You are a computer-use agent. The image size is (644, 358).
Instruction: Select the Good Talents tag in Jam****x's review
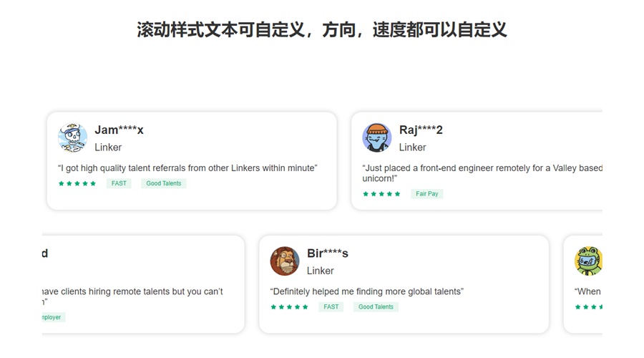pyautogui.click(x=164, y=184)
